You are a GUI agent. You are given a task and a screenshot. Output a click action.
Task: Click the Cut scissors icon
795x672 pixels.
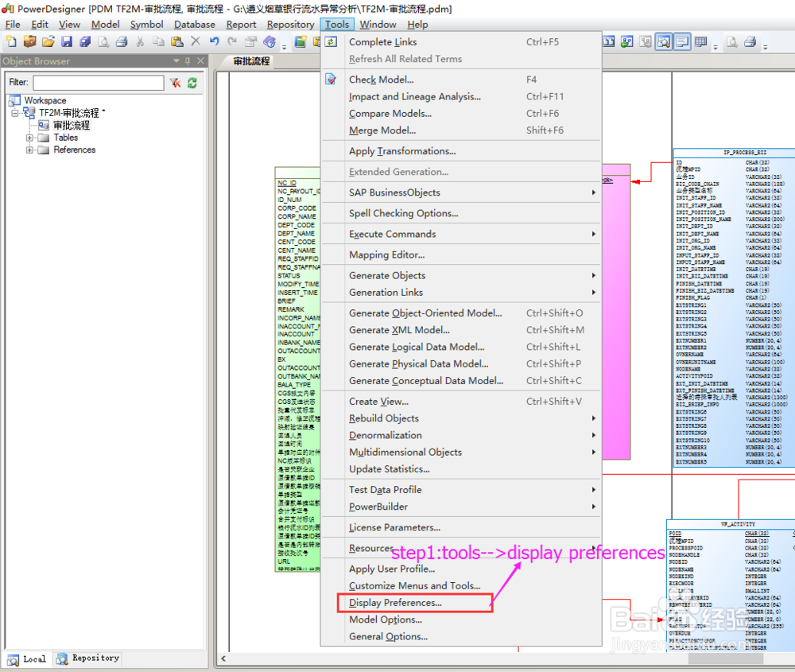tap(141, 41)
